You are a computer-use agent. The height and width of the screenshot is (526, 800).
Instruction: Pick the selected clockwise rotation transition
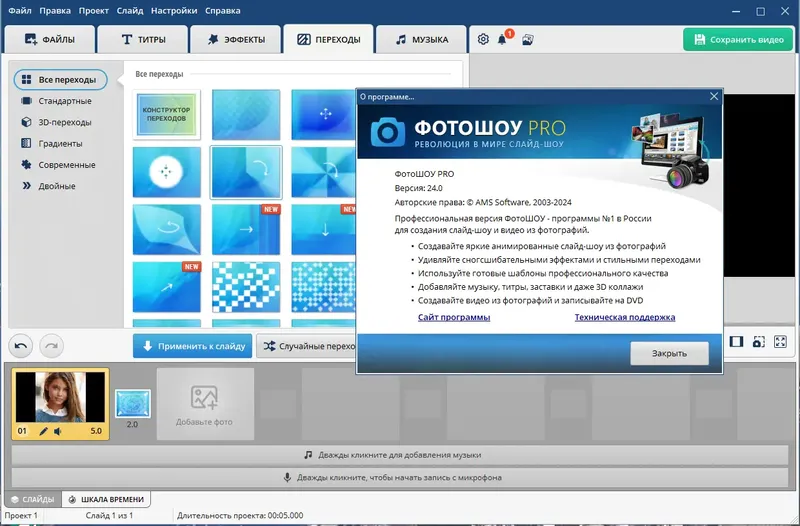point(246,172)
